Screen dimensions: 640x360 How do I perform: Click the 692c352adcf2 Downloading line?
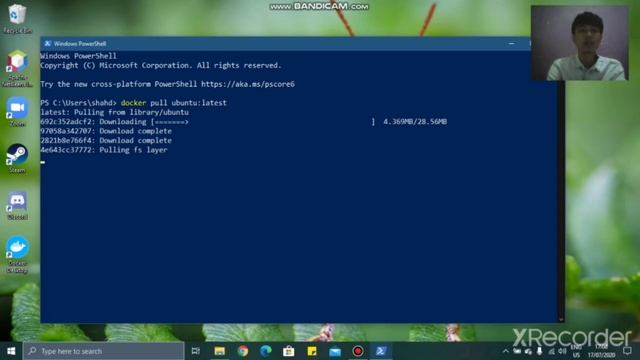pyautogui.click(x=244, y=122)
